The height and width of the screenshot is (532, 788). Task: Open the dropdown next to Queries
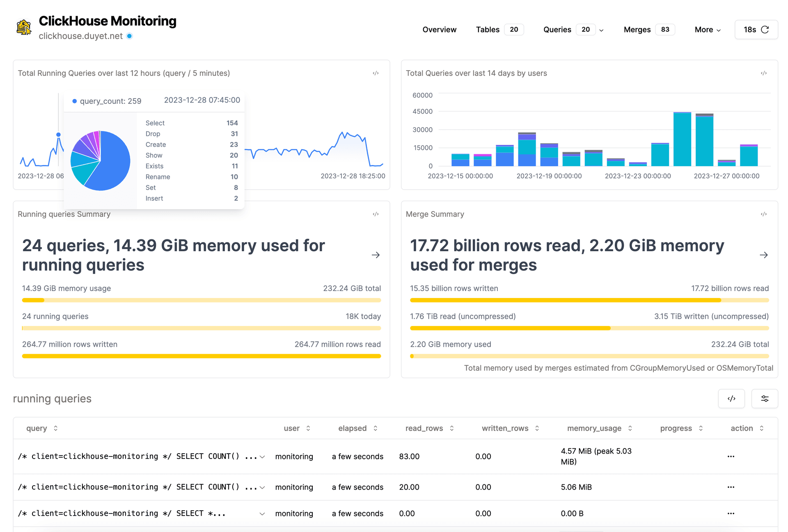(x=601, y=30)
